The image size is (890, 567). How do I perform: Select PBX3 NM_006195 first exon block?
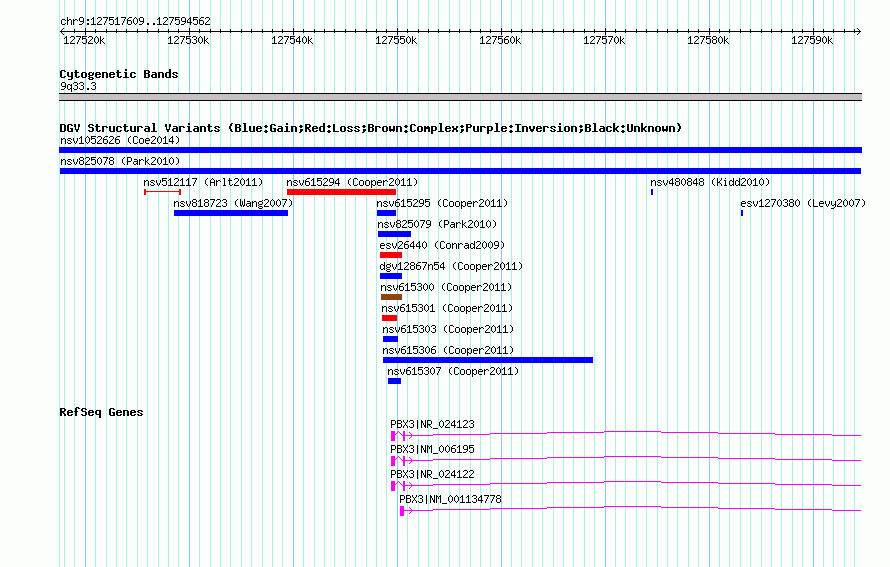pos(393,461)
